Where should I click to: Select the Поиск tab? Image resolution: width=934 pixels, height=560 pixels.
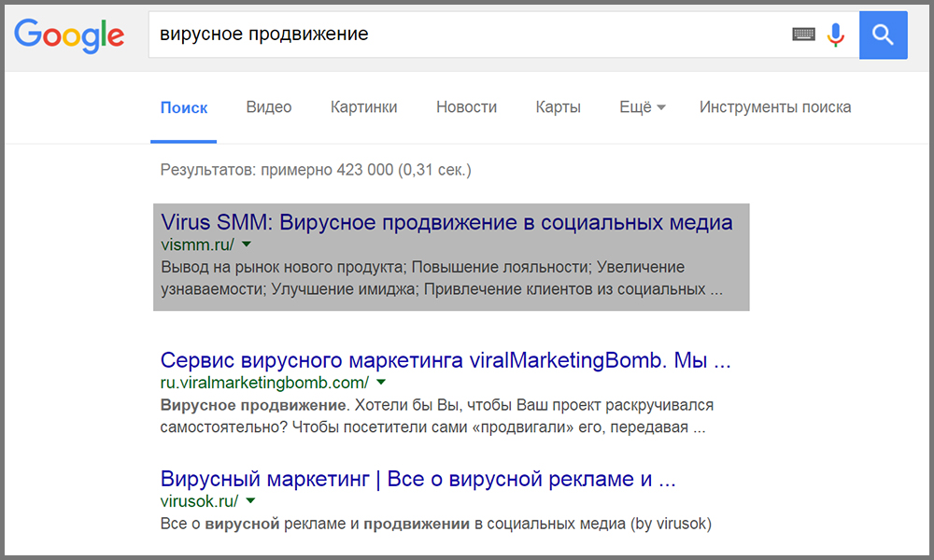pos(183,107)
